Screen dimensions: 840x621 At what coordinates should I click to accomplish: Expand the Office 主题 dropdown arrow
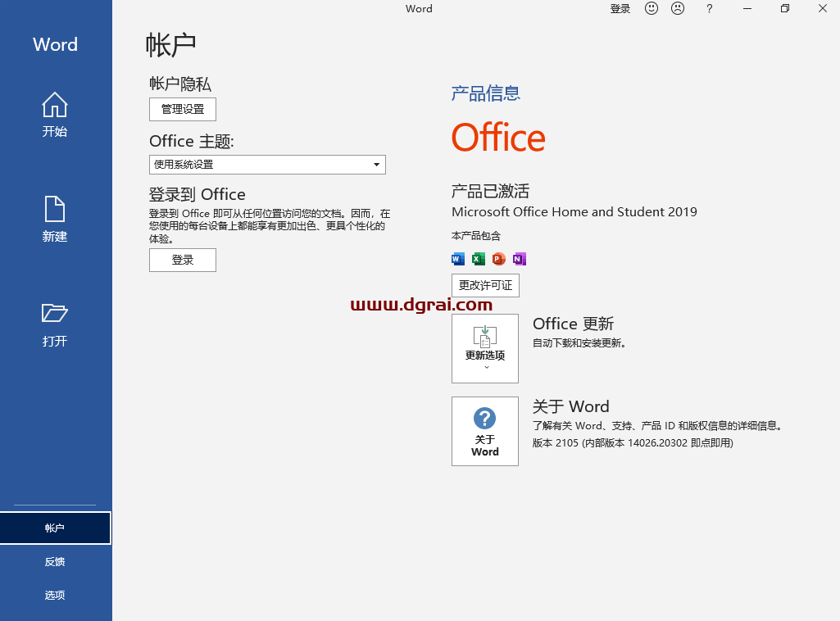click(377, 165)
